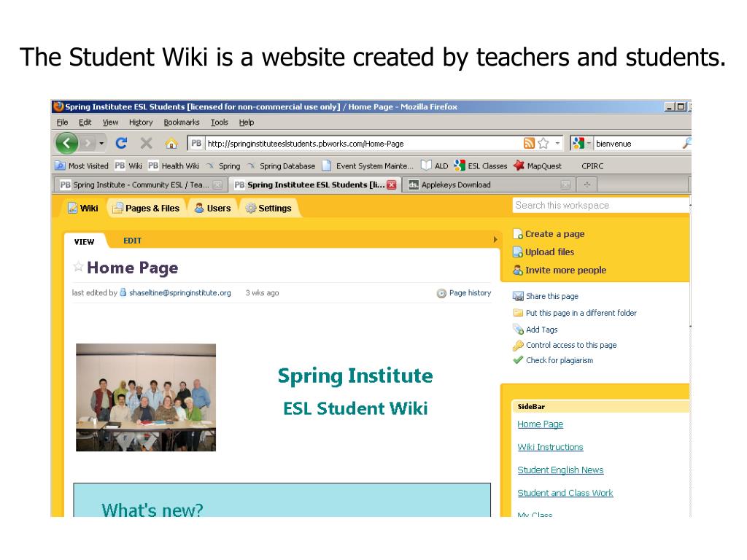Viewport: 747px width, 560px height.
Task: Click Control access to this page
Action: click(x=565, y=345)
